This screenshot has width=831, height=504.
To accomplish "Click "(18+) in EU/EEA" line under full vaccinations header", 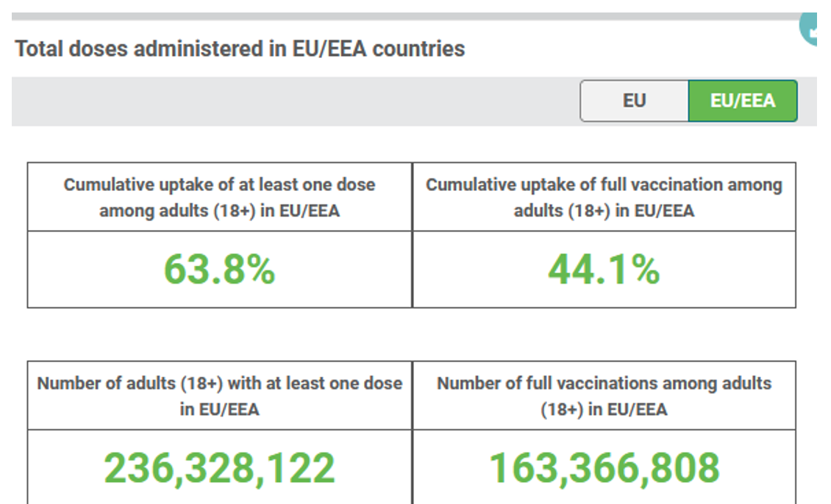I will tap(604, 409).
